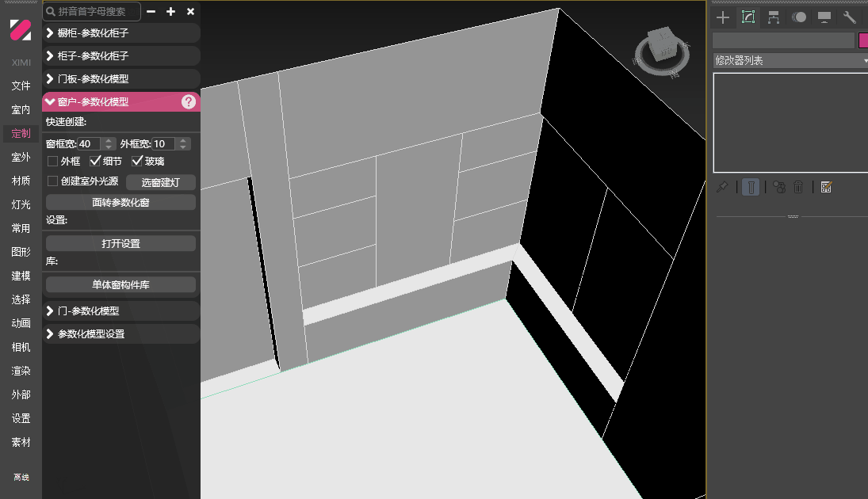
Task: Open the 设置 sidebar menu
Action: pos(21,419)
